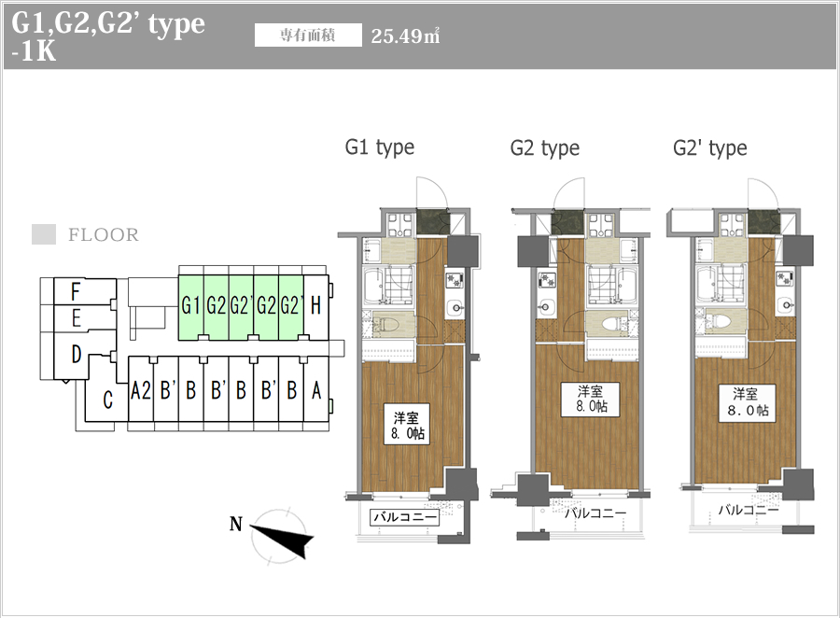This screenshot has width=840, height=618.
Task: Click the north compass arrow icon
Action: point(281,535)
